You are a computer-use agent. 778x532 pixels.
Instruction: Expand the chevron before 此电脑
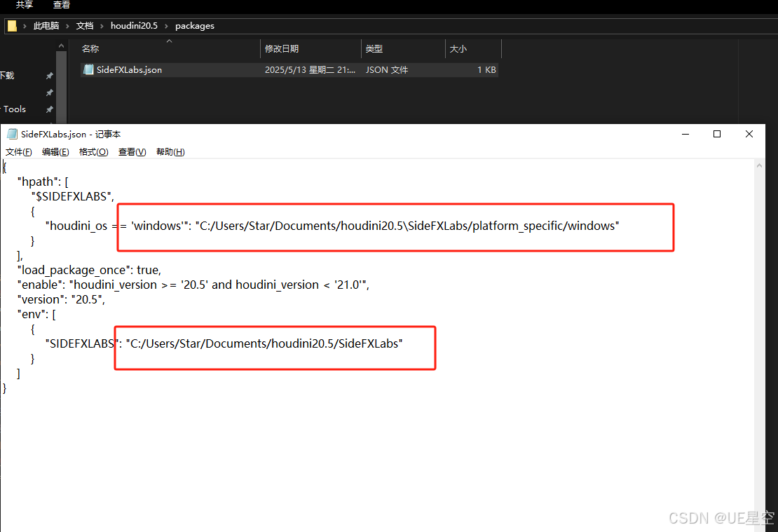(x=25, y=26)
